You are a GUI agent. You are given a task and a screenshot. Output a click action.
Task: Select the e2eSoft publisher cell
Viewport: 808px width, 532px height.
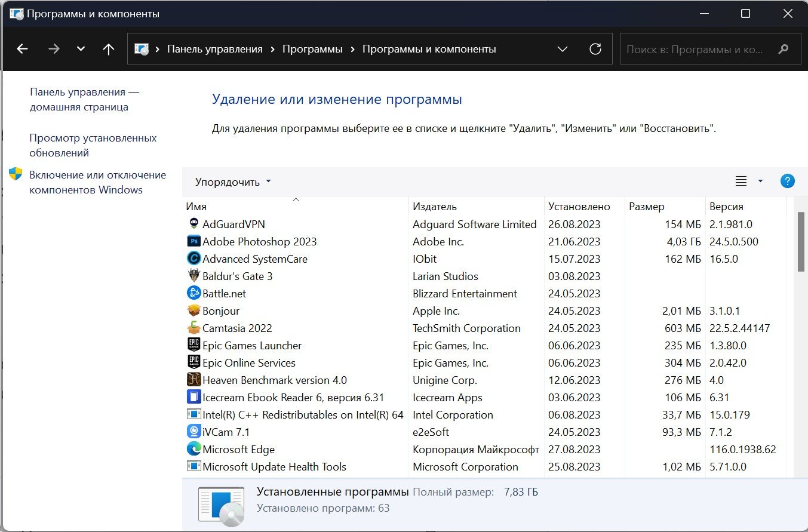(x=431, y=432)
